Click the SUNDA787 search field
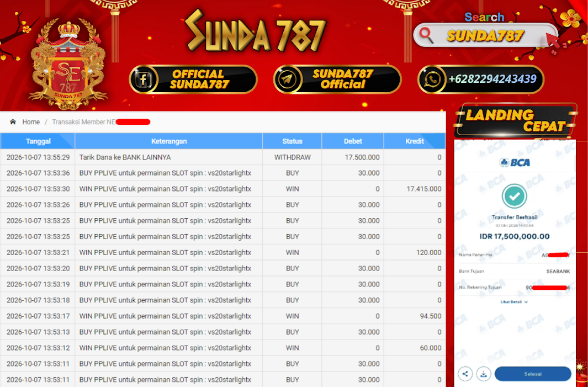The width and height of the screenshot is (588, 387). 485,36
